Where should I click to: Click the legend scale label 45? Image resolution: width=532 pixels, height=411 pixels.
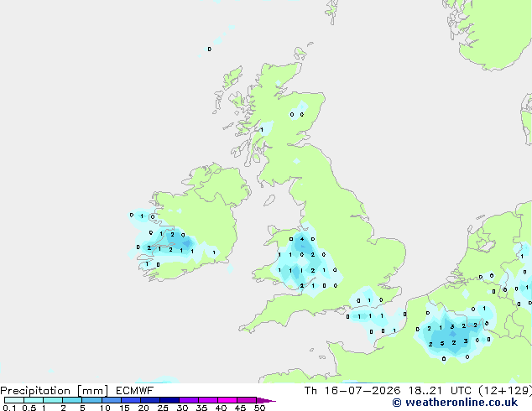point(240,408)
